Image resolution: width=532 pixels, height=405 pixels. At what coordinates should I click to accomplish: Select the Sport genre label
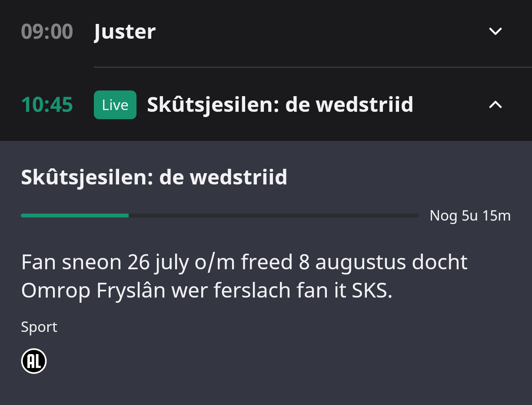[x=39, y=327]
